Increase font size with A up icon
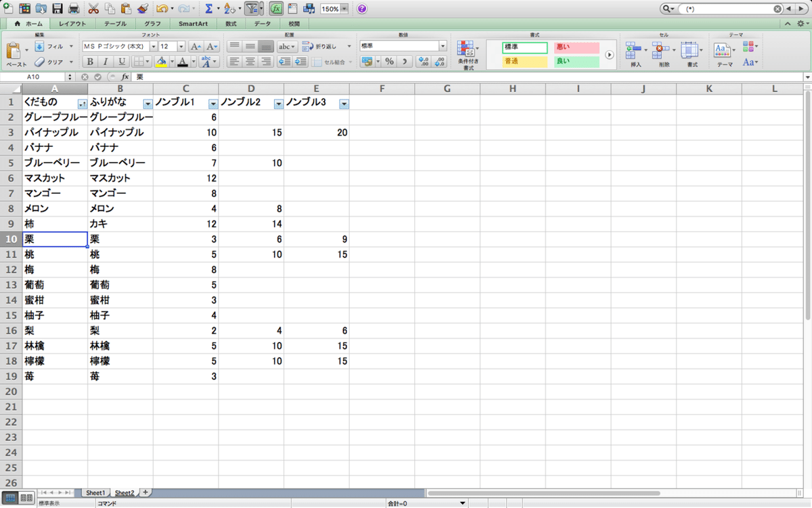This screenshot has width=812, height=508. (x=196, y=46)
